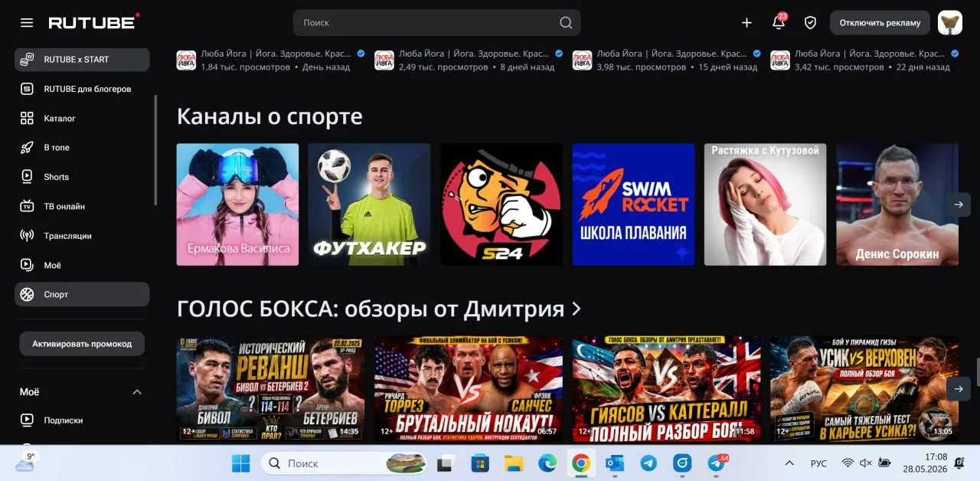Play the Усик vs Верховен video
980x481 pixels.
pos(864,388)
